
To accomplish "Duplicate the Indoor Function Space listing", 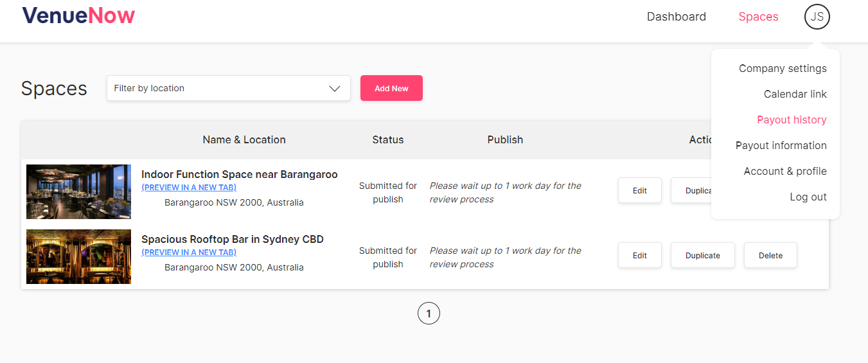I will [x=691, y=190].
